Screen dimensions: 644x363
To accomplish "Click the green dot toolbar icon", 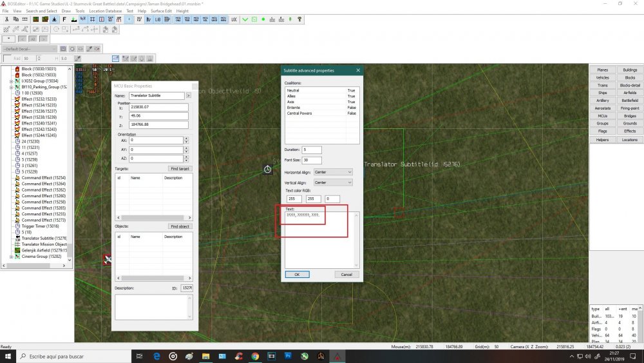I will pos(263,19).
